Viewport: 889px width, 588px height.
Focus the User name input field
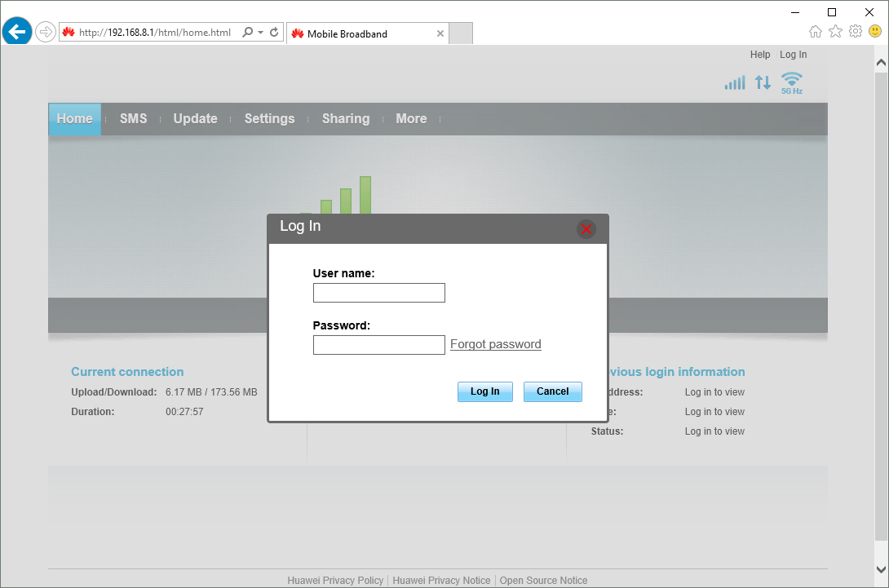pos(378,293)
